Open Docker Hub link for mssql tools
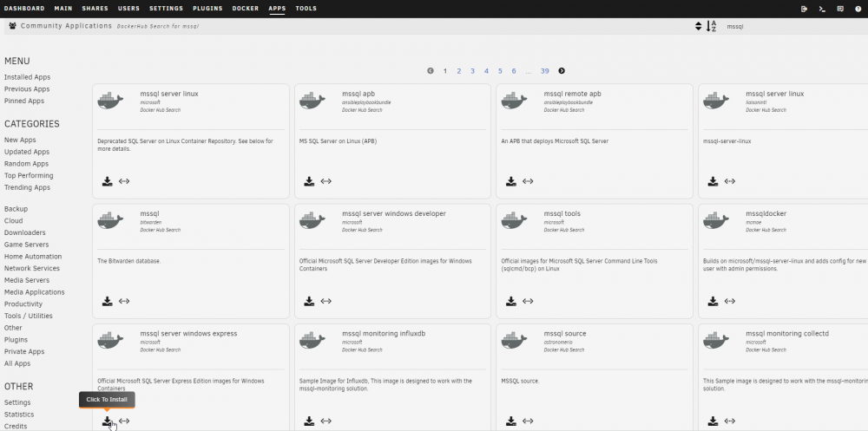Image resolution: width=868 pixels, height=431 pixels. point(528,301)
